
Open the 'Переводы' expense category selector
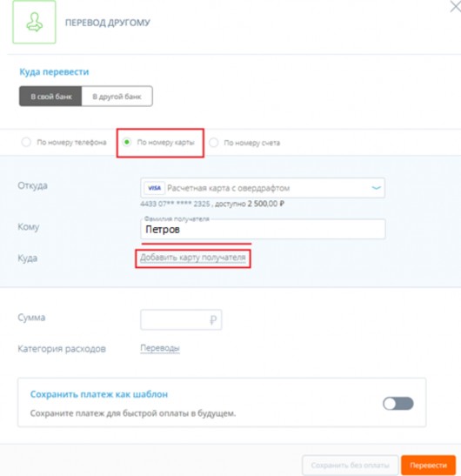click(160, 348)
